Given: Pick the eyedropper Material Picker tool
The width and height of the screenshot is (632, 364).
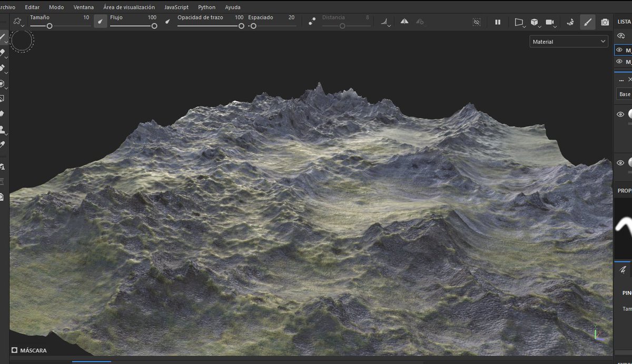Looking at the screenshot, I should click(x=2, y=144).
